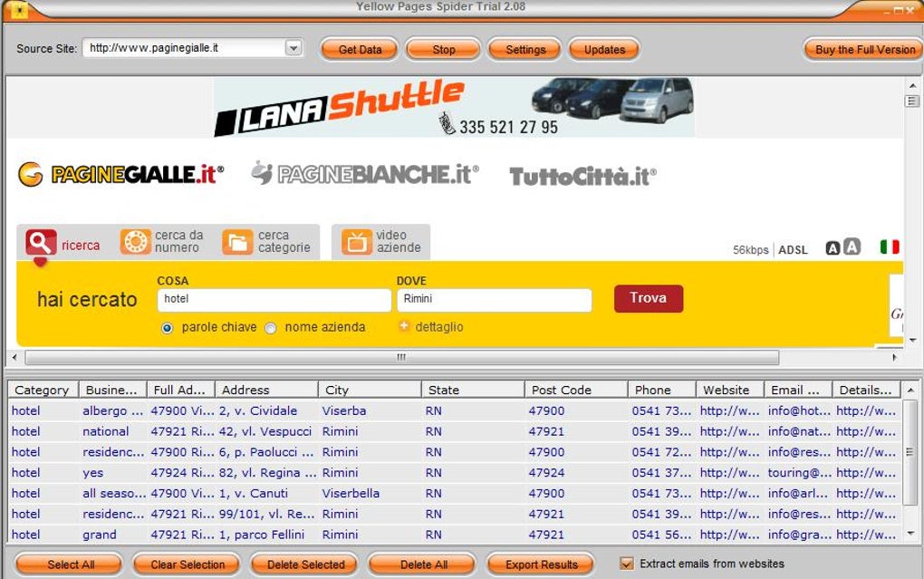Click the application icon in title bar
Viewport: 924px width, 579px height.
[x=19, y=10]
